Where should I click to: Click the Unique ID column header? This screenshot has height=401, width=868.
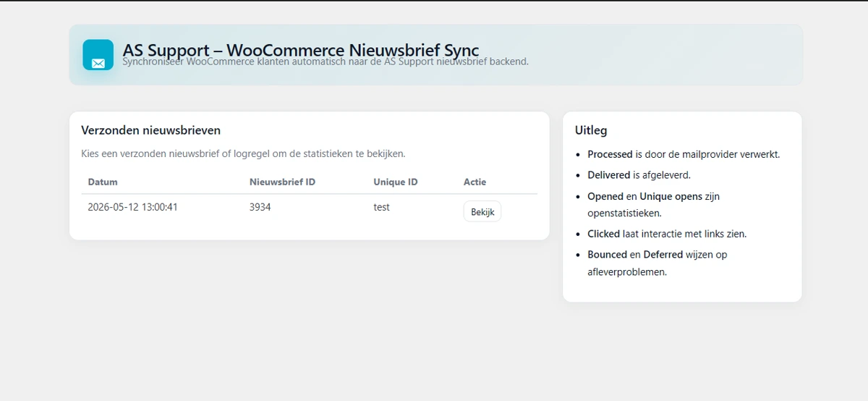396,182
